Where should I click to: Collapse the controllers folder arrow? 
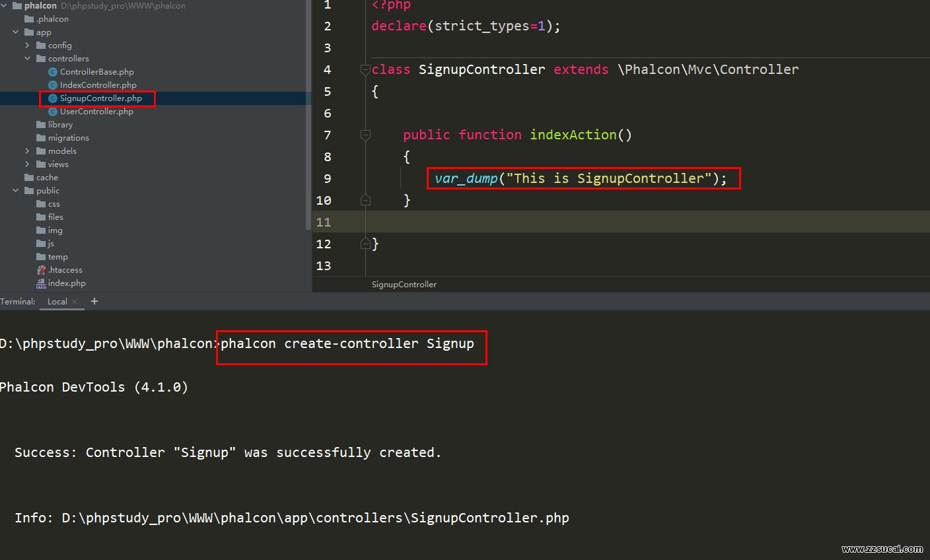(28, 58)
